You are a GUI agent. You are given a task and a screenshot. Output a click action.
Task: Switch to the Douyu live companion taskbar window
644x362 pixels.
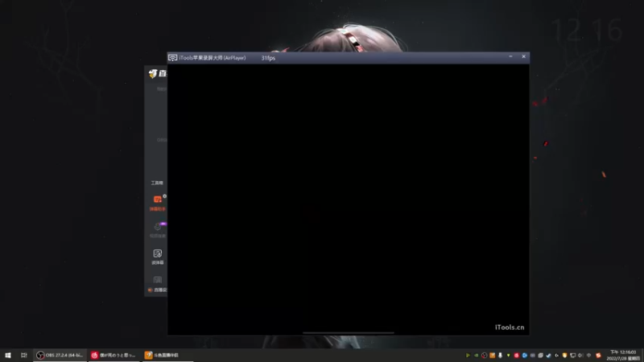(x=167, y=355)
